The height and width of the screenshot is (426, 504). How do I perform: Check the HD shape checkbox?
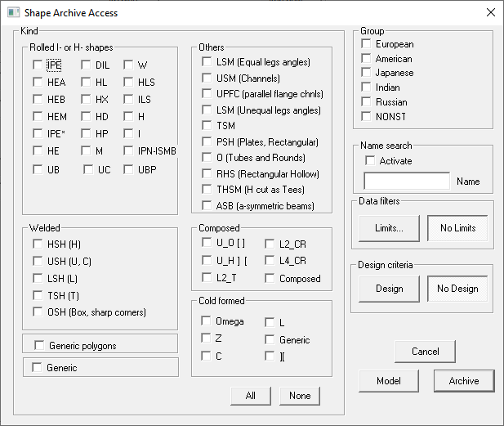tap(86, 116)
